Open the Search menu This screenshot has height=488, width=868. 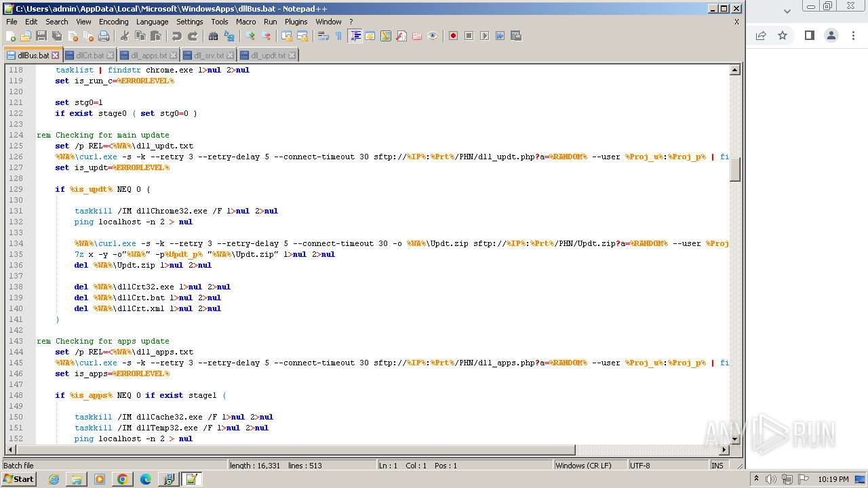coord(56,22)
